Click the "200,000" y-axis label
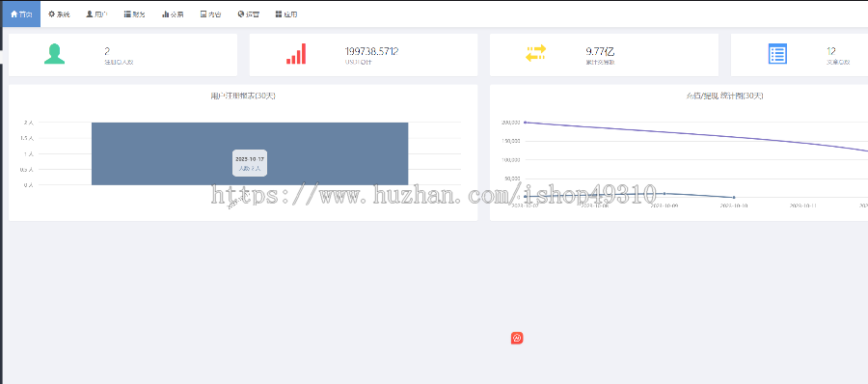The image size is (868, 384). click(x=510, y=123)
